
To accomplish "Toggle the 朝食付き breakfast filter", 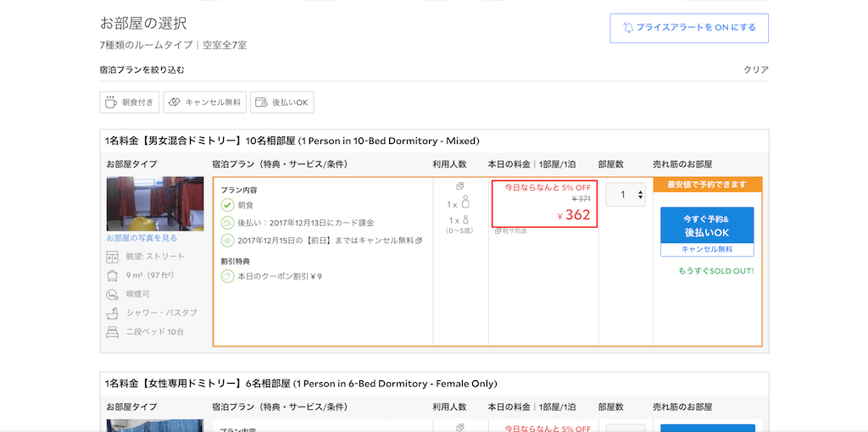I will coord(130,102).
